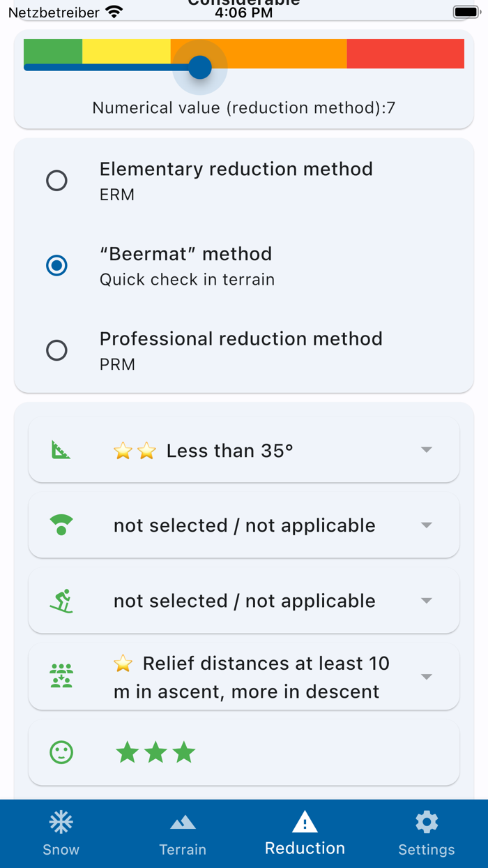Viewport: 488px width, 868px height.
Task: Click the red segment of danger slider
Action: pos(405,54)
